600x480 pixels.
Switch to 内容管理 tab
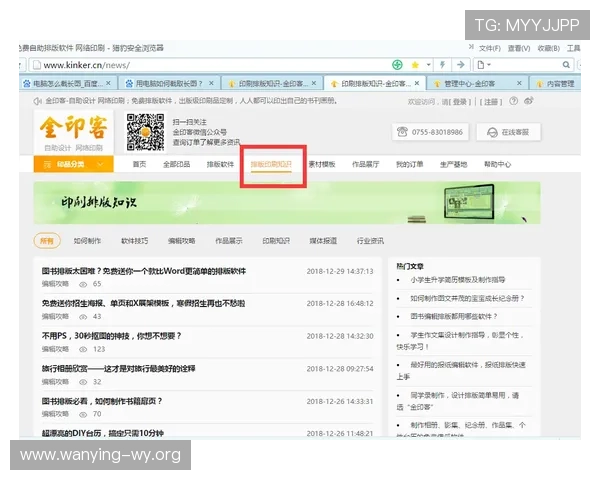click(x=556, y=83)
